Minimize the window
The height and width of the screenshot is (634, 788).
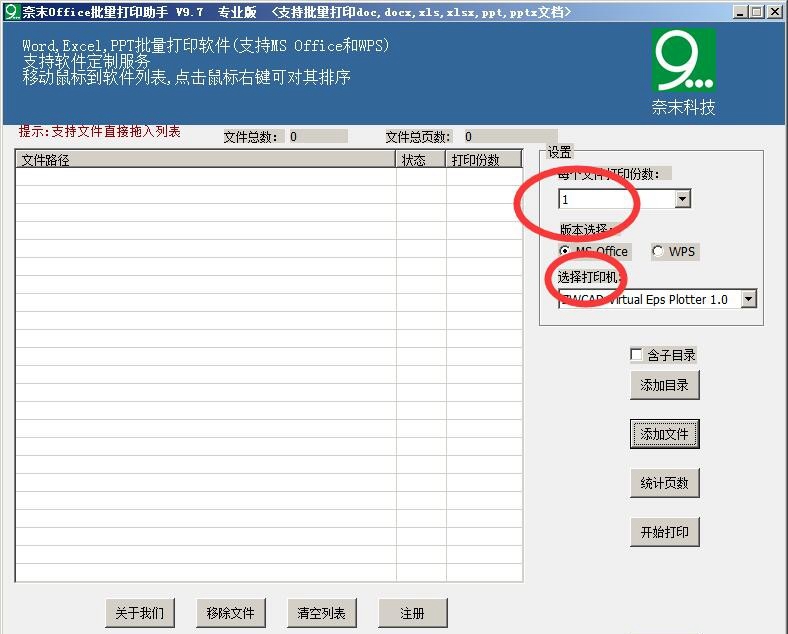tap(739, 12)
